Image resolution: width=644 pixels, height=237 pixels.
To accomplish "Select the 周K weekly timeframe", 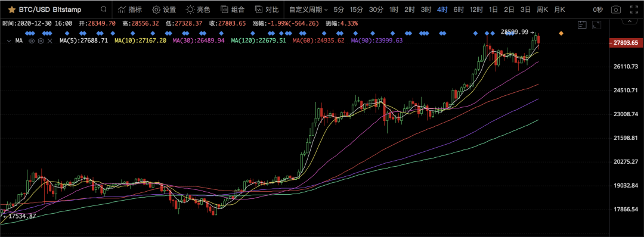I will pos(542,10).
